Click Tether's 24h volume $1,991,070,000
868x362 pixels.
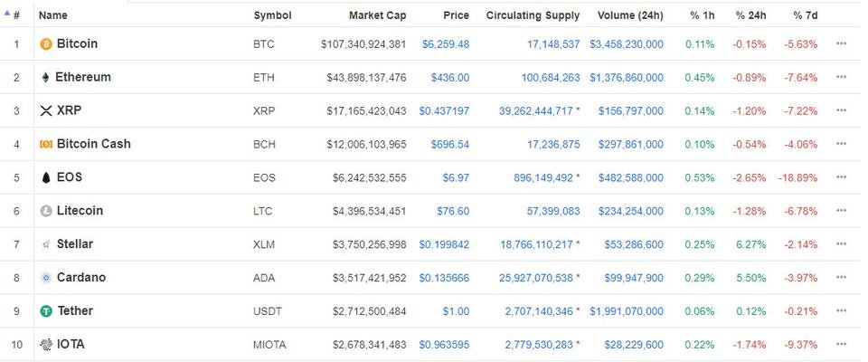(x=626, y=311)
